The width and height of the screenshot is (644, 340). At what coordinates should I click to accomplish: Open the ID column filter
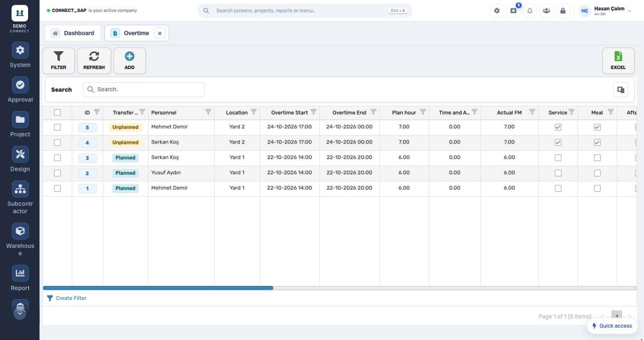tap(97, 112)
